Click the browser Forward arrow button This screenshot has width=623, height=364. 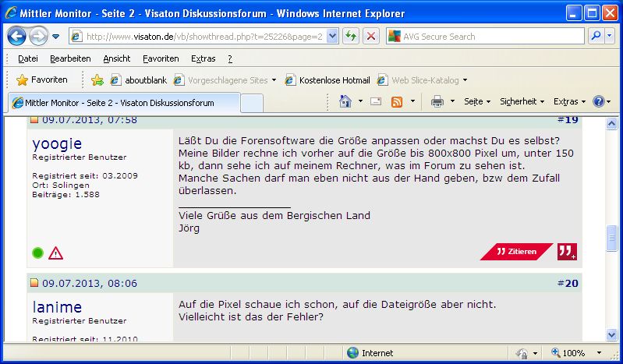pyautogui.click(x=38, y=37)
